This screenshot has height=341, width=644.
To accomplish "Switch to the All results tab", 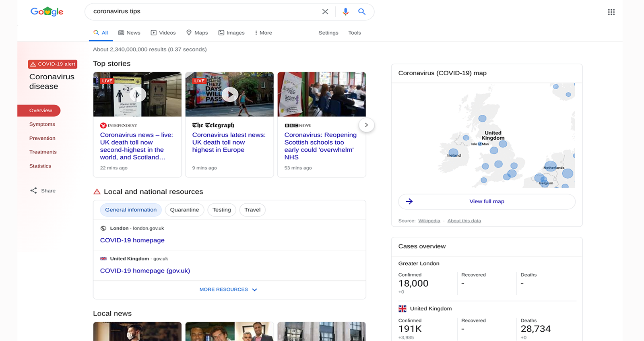I will click(x=101, y=33).
